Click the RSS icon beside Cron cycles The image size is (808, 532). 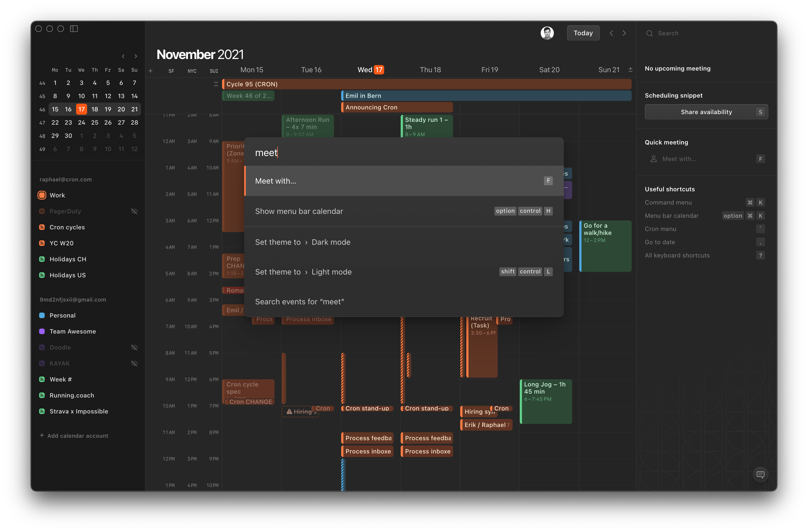pos(42,227)
